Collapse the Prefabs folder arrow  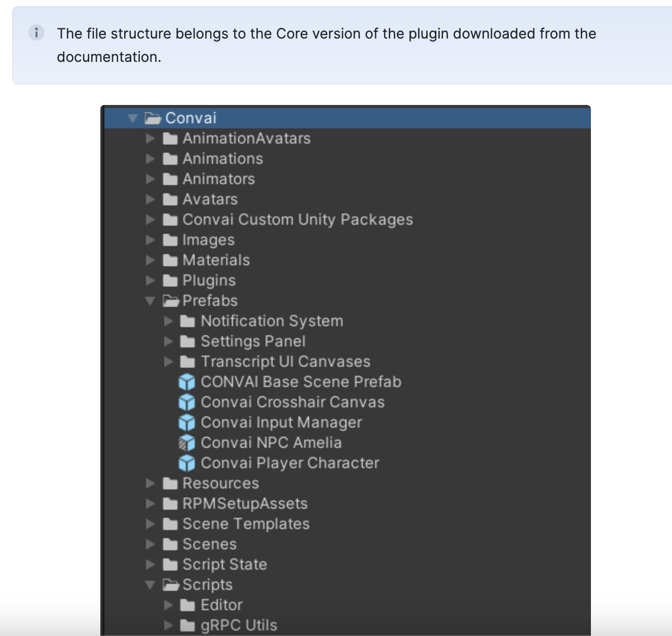coord(150,301)
